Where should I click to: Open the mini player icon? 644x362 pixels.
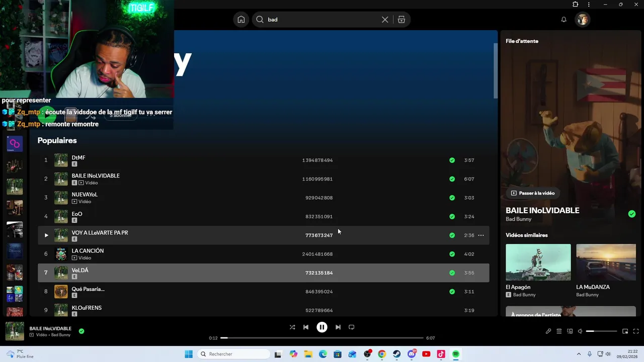pyautogui.click(x=625, y=331)
